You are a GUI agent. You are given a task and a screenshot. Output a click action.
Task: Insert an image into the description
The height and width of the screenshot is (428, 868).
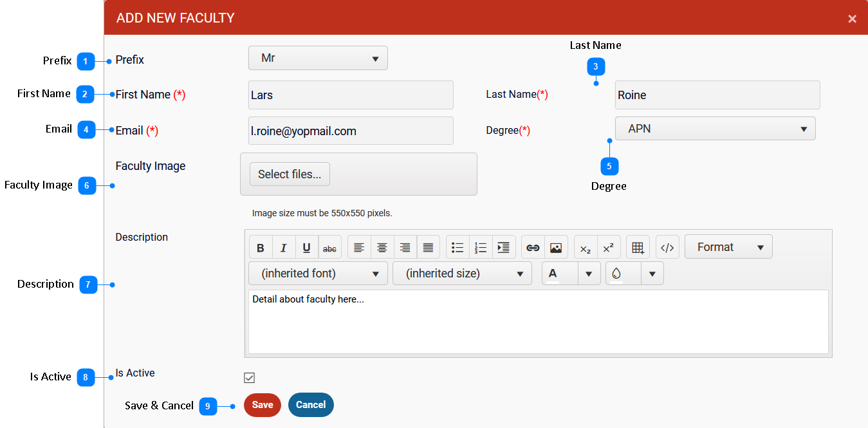pos(556,248)
